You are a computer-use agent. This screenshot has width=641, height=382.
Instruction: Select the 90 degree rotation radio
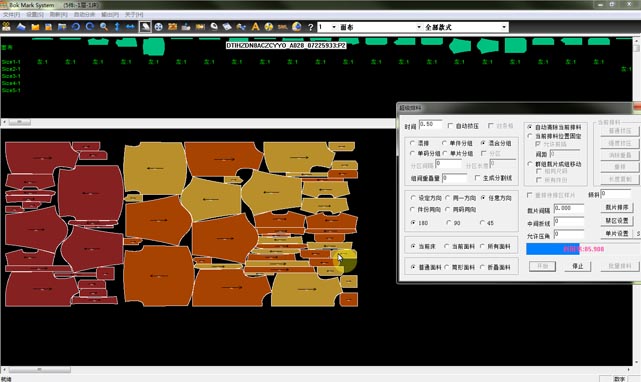click(x=449, y=223)
